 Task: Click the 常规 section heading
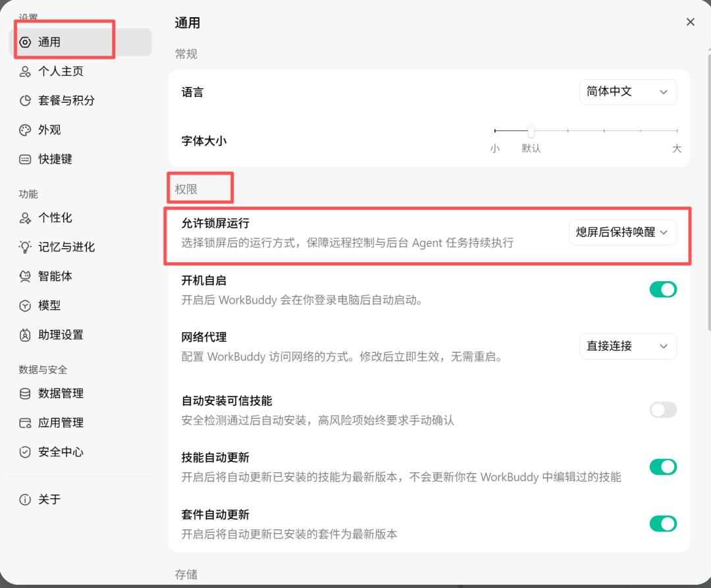coord(186,54)
